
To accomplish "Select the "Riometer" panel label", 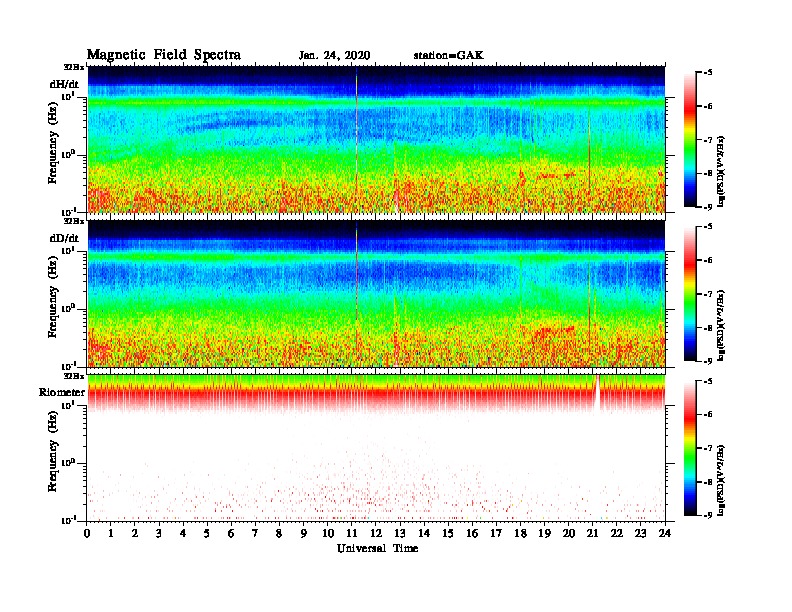I will 62,392.
